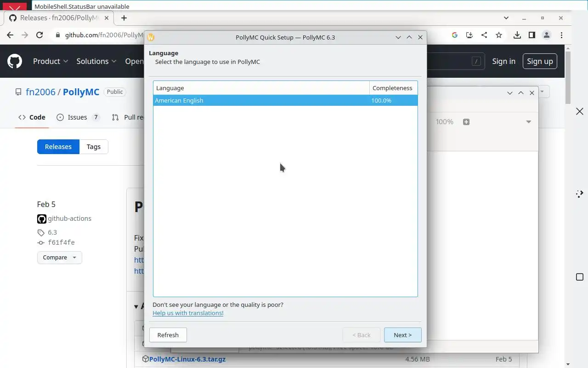Open the browser downloads icon

(517, 35)
